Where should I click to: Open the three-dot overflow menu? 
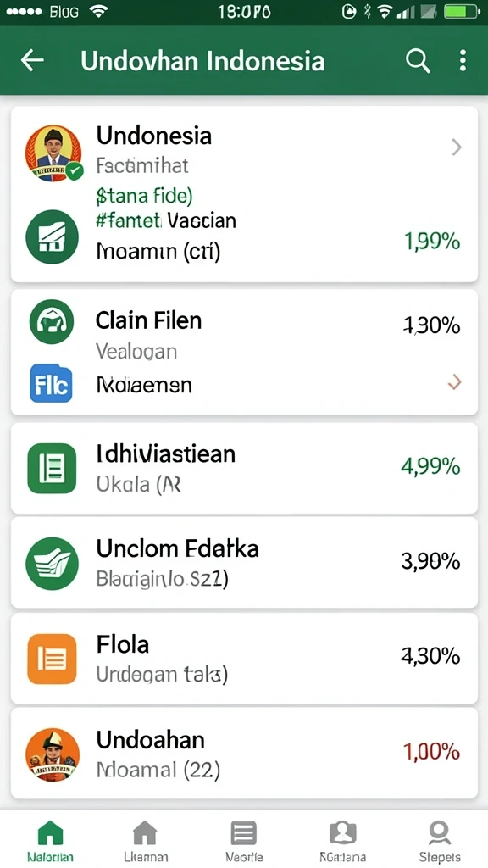[463, 60]
